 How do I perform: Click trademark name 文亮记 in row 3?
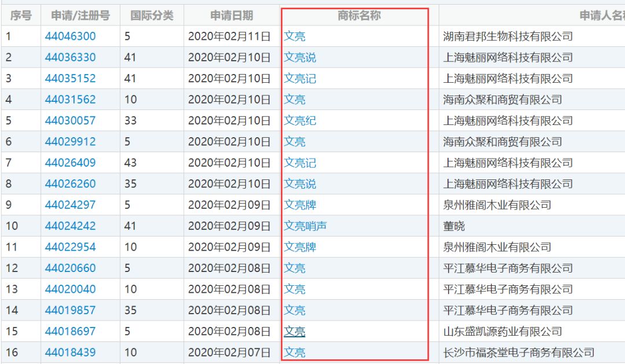point(299,78)
